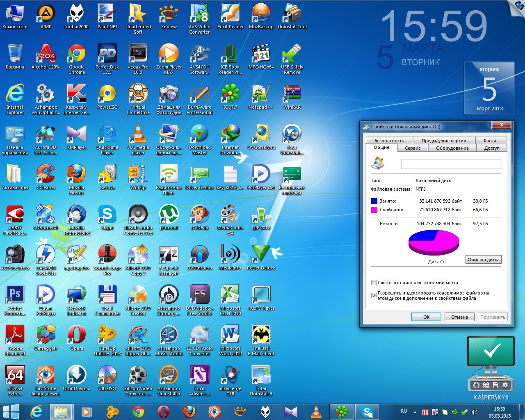
Task: Click the Отмена button
Action: (459, 317)
